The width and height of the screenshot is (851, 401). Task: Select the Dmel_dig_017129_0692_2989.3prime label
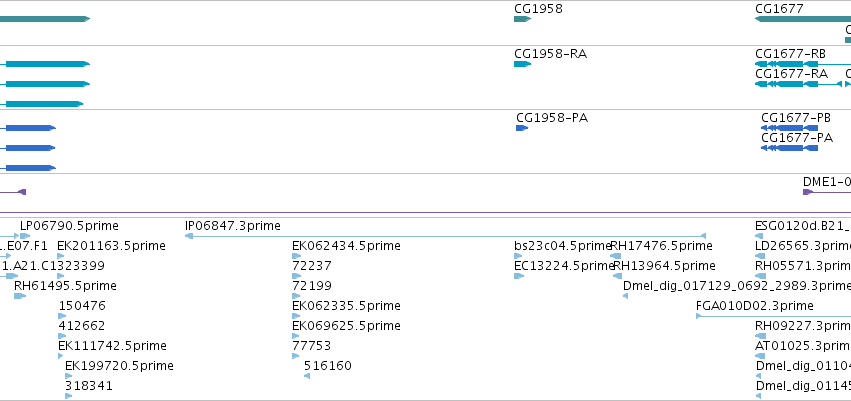[x=737, y=286]
